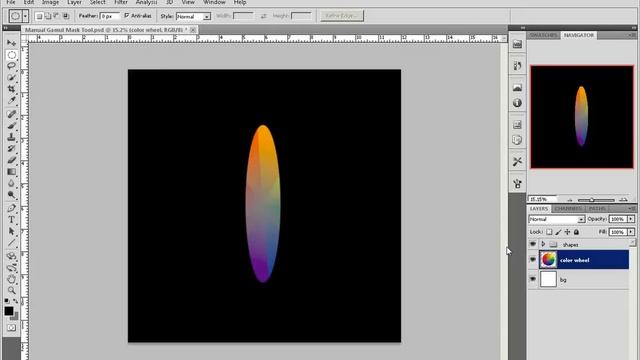Select the Dodge tool

pos(11,195)
